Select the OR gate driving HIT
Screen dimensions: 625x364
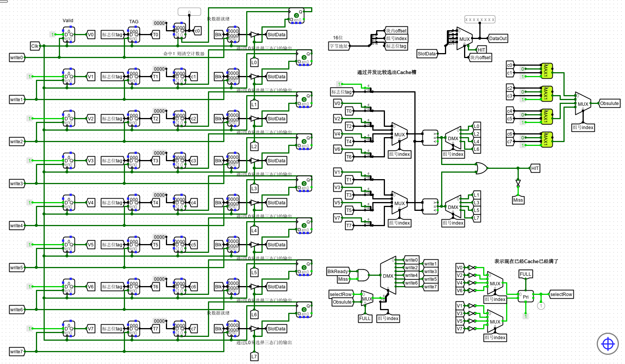[x=481, y=168]
